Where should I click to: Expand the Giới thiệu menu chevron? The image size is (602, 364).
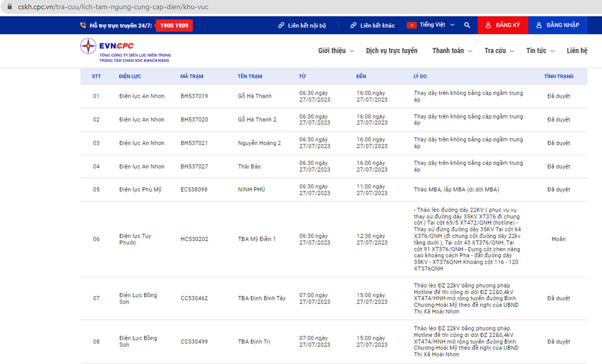pos(352,51)
